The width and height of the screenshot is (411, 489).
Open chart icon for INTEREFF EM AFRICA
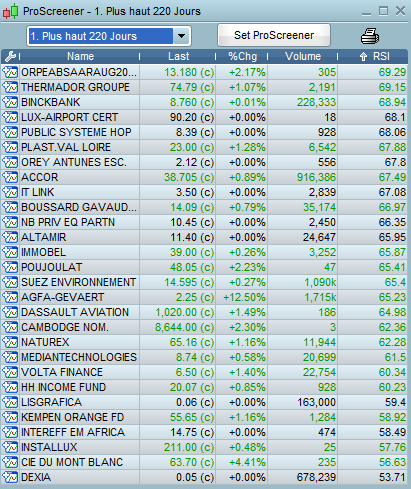click(10, 432)
